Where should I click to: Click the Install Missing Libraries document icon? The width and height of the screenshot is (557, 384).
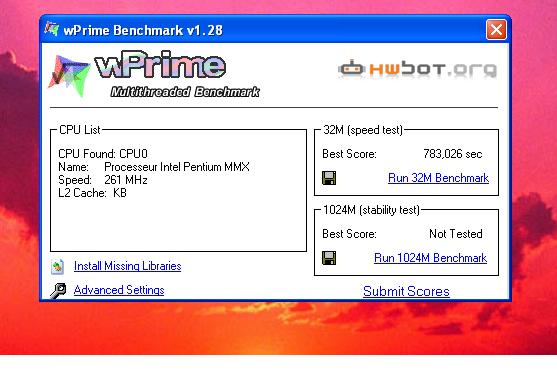pos(57,266)
